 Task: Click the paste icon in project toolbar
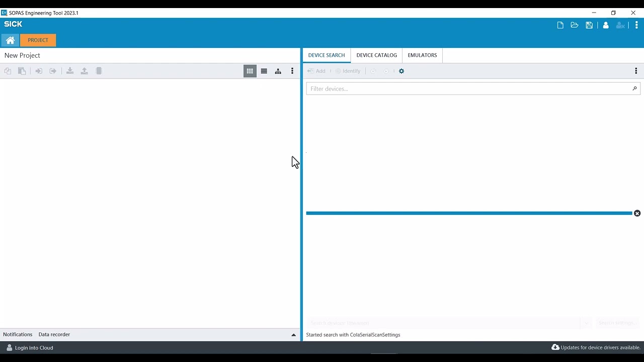tap(22, 71)
